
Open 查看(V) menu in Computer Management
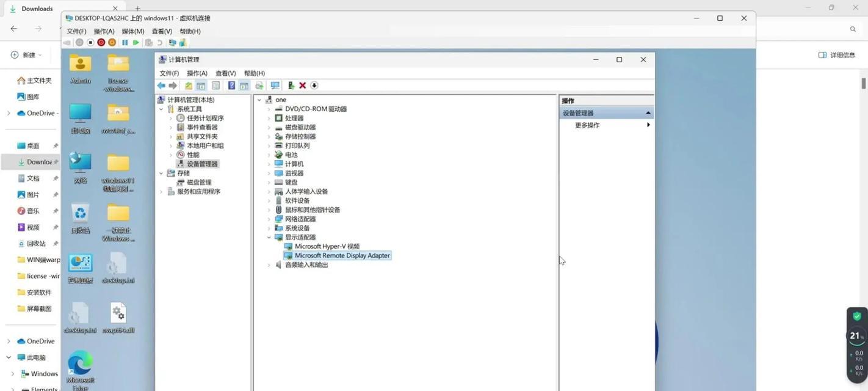pos(225,73)
